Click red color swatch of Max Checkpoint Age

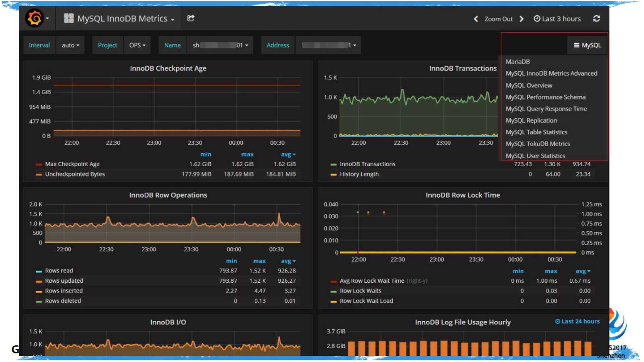[39, 165]
